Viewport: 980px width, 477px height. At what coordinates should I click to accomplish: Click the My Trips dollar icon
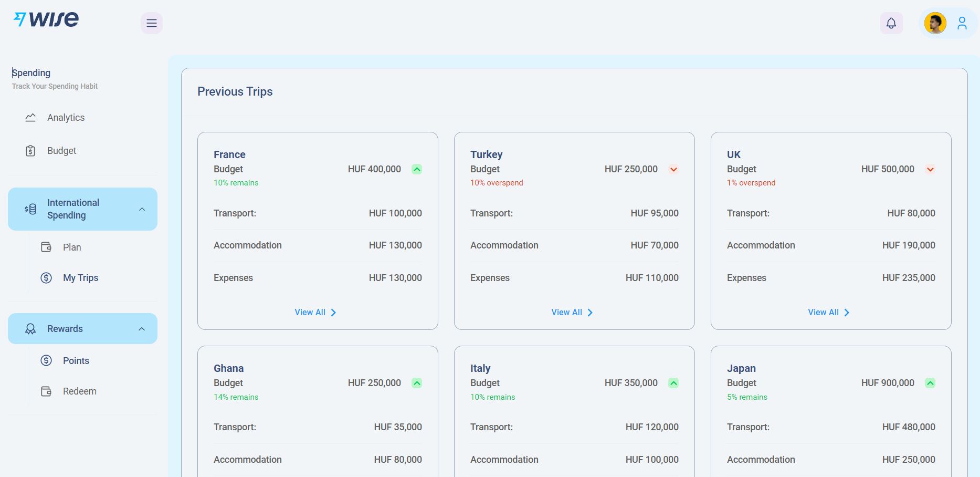tap(46, 278)
